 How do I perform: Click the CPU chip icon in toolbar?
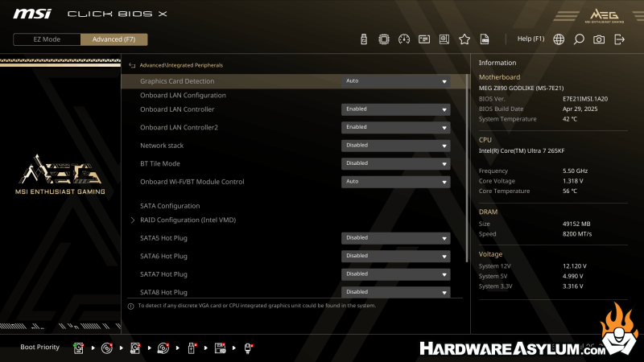pyautogui.click(x=384, y=39)
